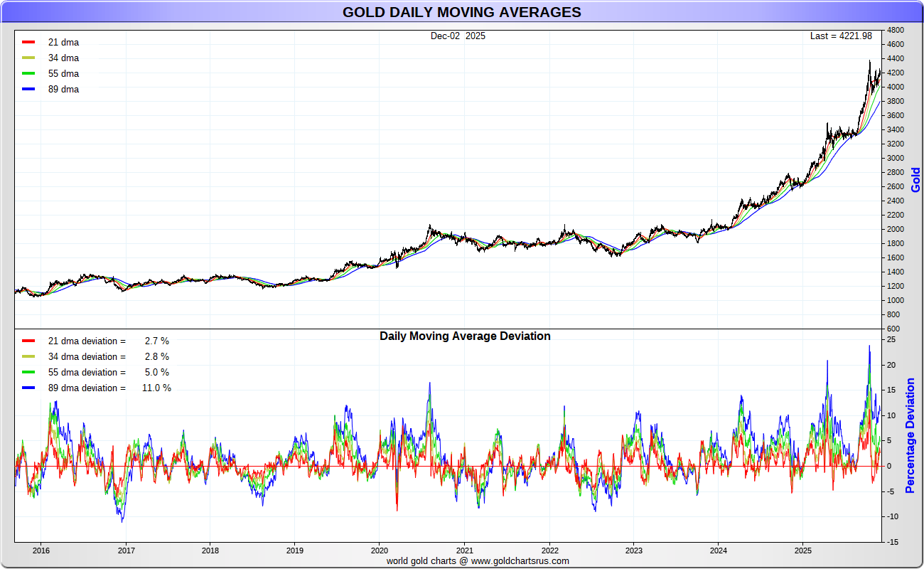Click the 2025 year marker on x-axis
924x569 pixels.
click(x=802, y=550)
